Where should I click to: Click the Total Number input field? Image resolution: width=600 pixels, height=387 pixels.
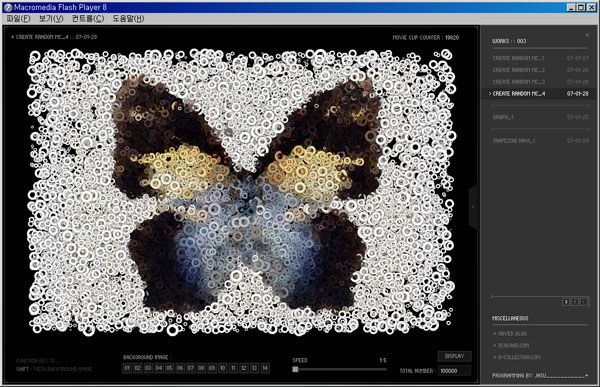tap(455, 371)
